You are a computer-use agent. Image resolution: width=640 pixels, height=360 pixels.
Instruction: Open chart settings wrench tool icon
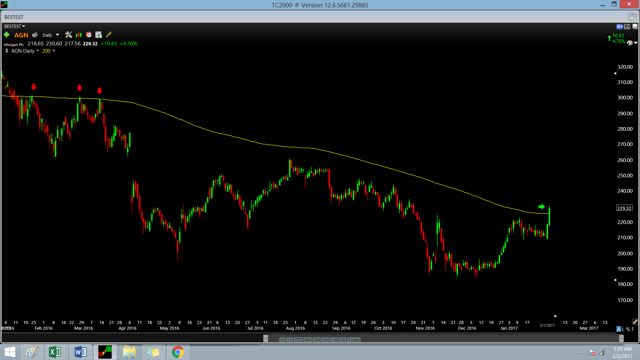click(69, 35)
